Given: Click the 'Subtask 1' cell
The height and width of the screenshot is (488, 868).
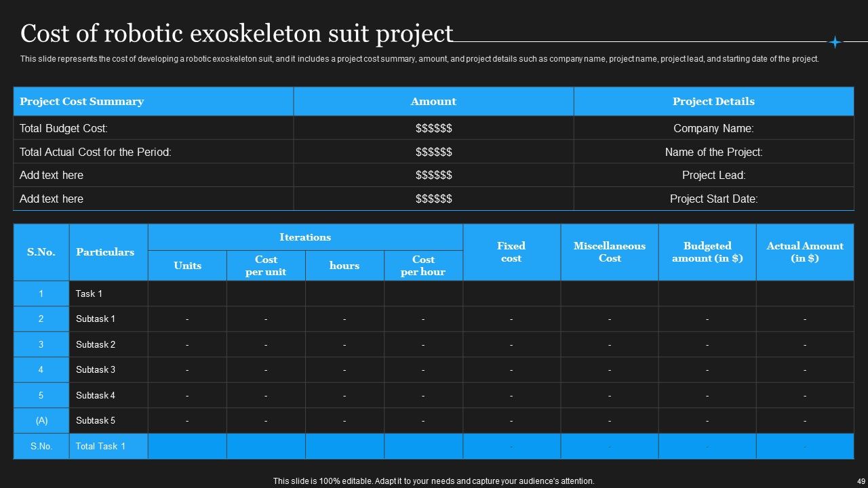Looking at the screenshot, I should coord(108,319).
